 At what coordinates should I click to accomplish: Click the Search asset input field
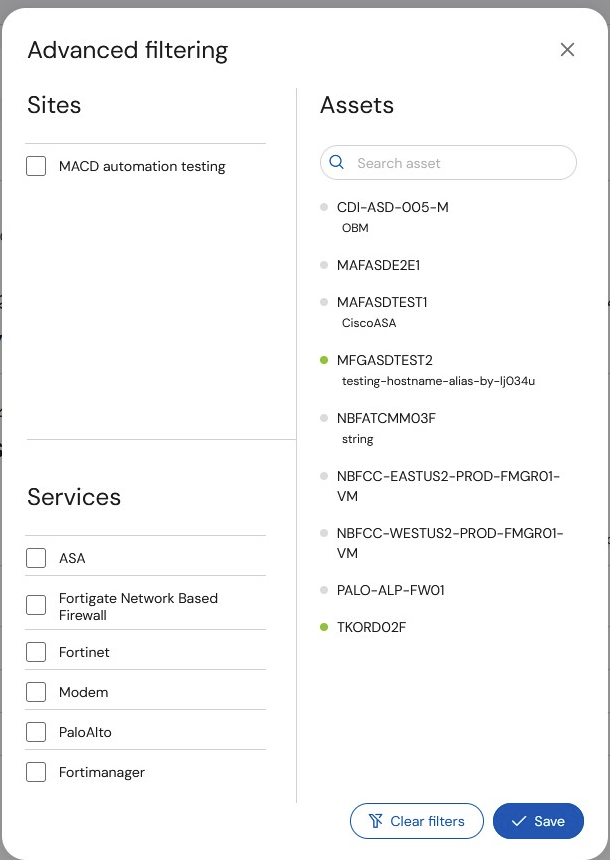pyautogui.click(x=448, y=162)
